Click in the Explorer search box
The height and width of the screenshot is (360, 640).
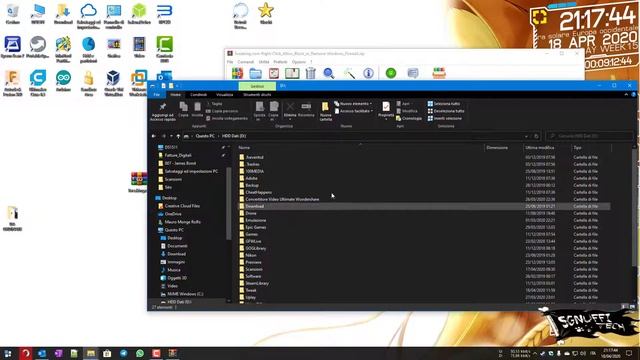pyautogui.click(x=590, y=136)
